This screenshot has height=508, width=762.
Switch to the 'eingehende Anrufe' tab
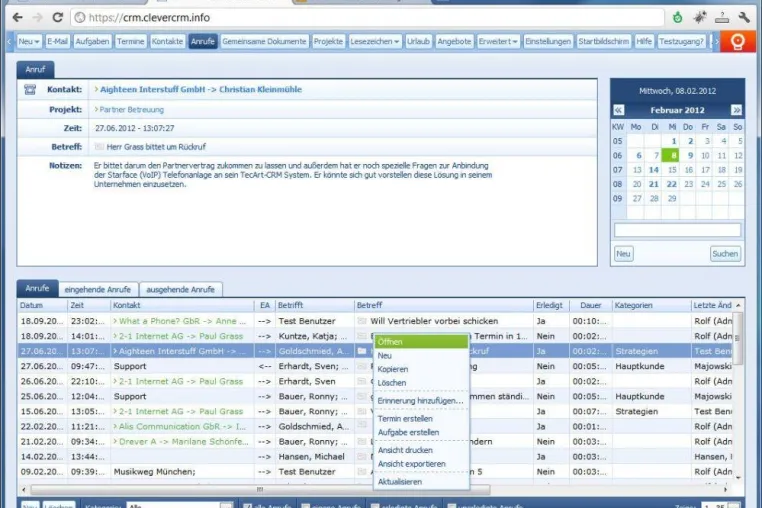tap(98, 289)
